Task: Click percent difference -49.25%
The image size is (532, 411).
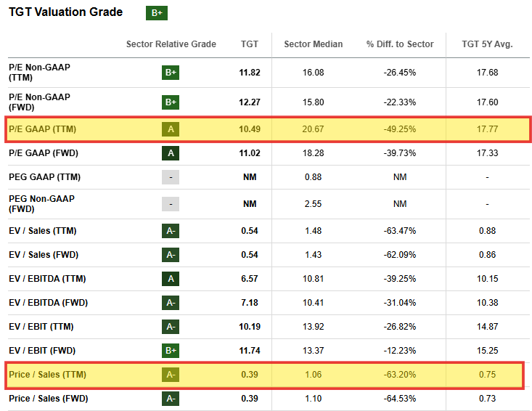Action: click(400, 129)
